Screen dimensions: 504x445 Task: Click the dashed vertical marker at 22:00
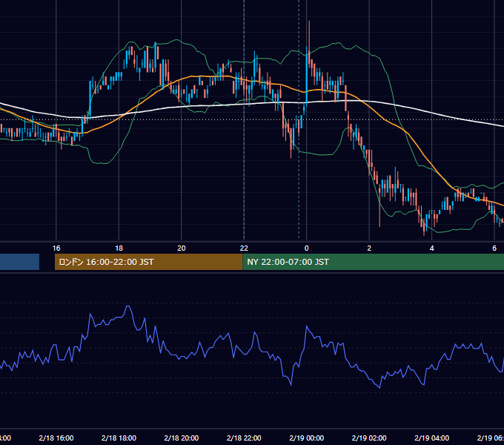point(244,119)
